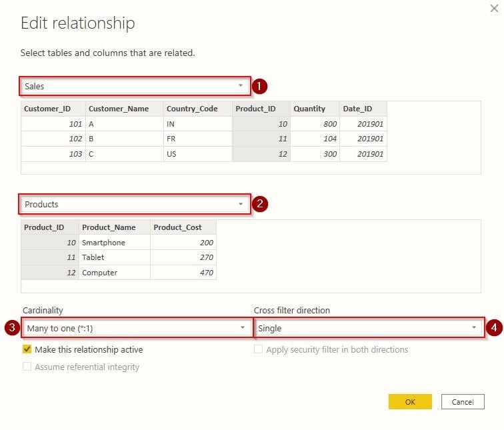Select Product_ID column in Sales table
The width and height of the screenshot is (504, 430).
tap(261, 109)
